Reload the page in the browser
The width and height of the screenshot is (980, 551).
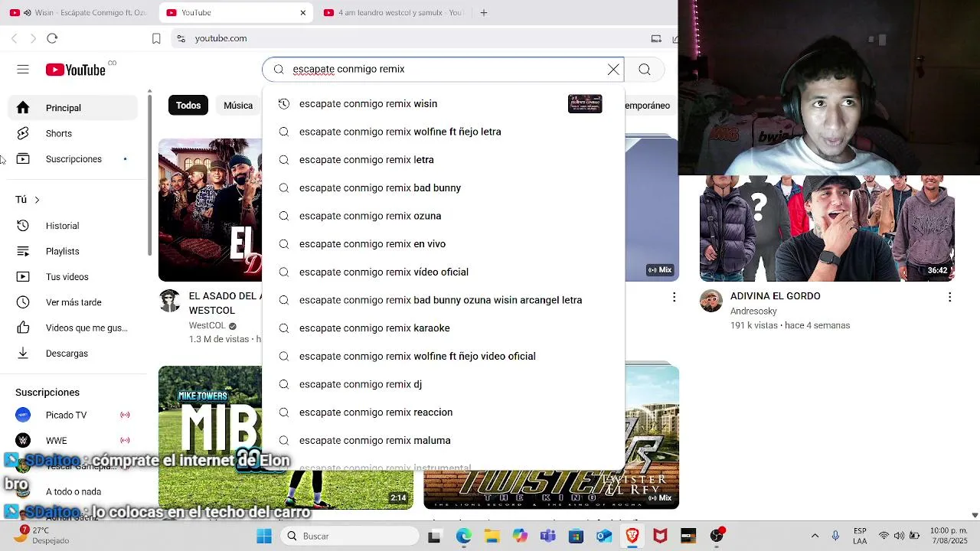pos(52,38)
